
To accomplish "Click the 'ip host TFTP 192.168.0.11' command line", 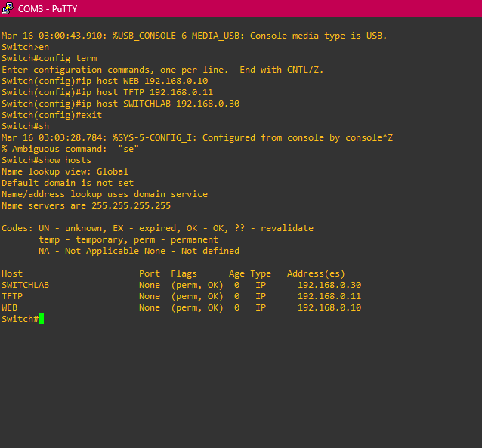I will pos(107,92).
